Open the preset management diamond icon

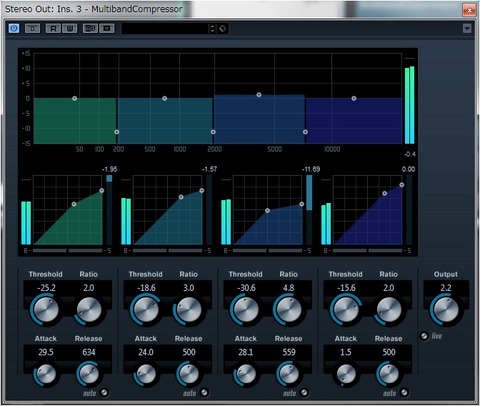[x=222, y=29]
